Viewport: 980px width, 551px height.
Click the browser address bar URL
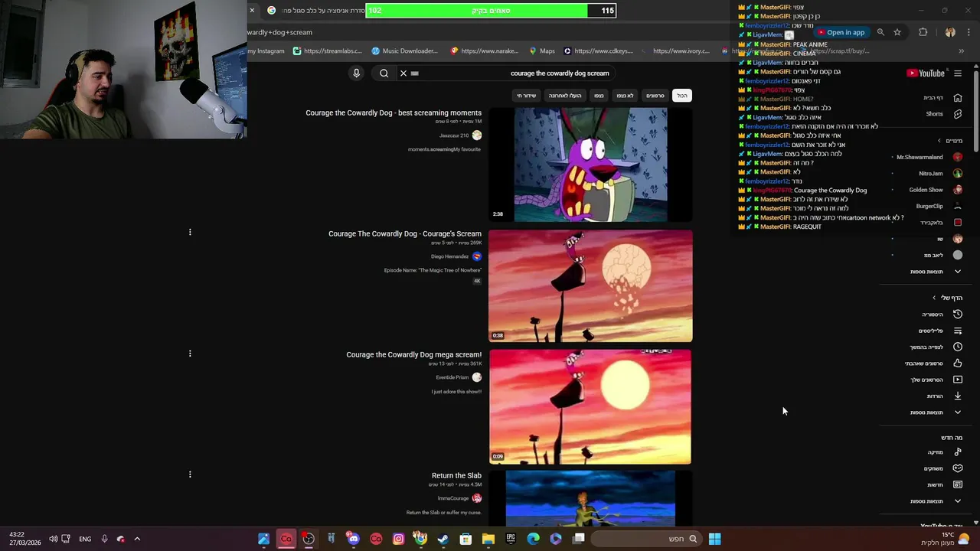[279, 32]
